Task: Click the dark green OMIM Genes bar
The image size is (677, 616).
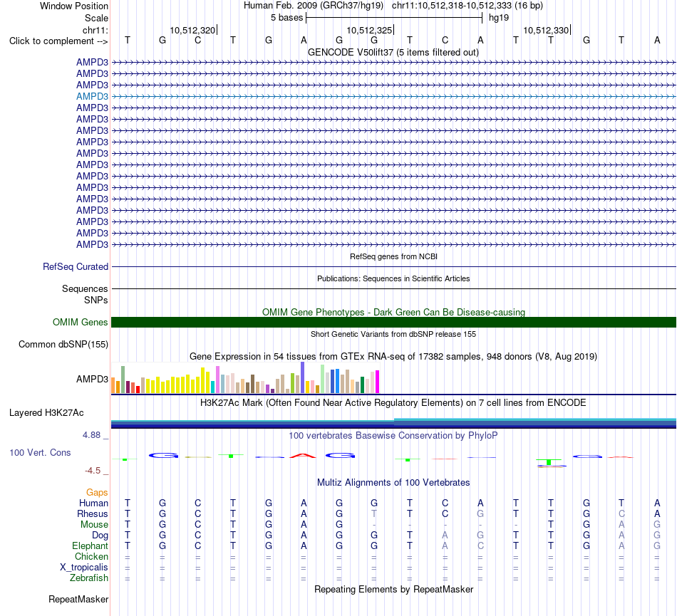Action: point(393,322)
